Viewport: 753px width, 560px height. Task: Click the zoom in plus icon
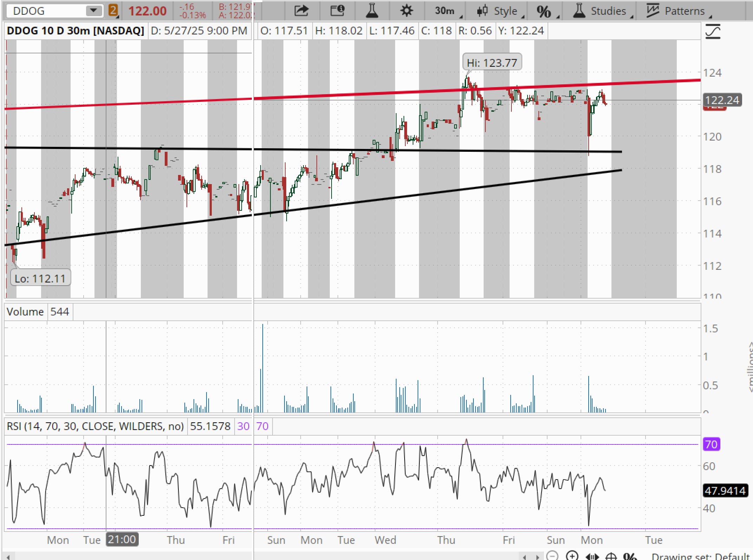pos(572,556)
